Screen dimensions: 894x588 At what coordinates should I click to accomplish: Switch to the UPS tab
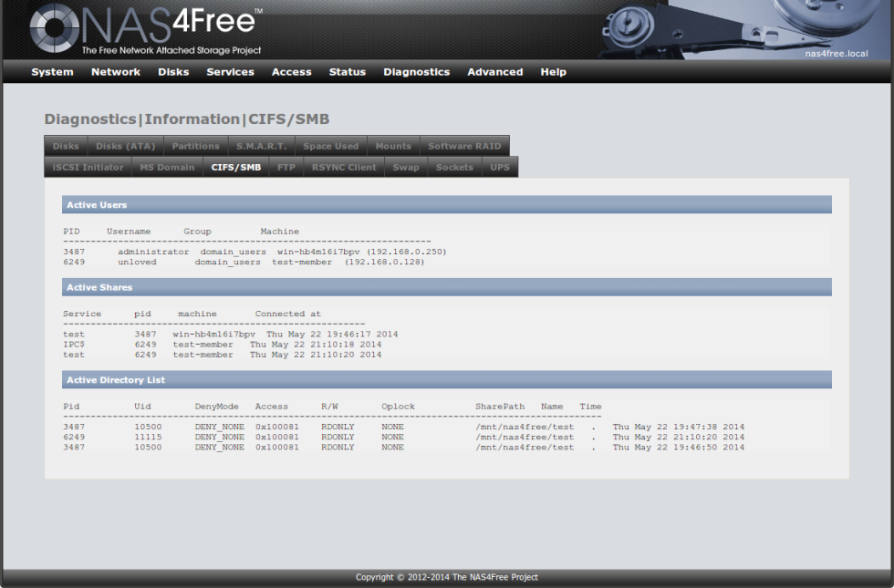tap(500, 167)
